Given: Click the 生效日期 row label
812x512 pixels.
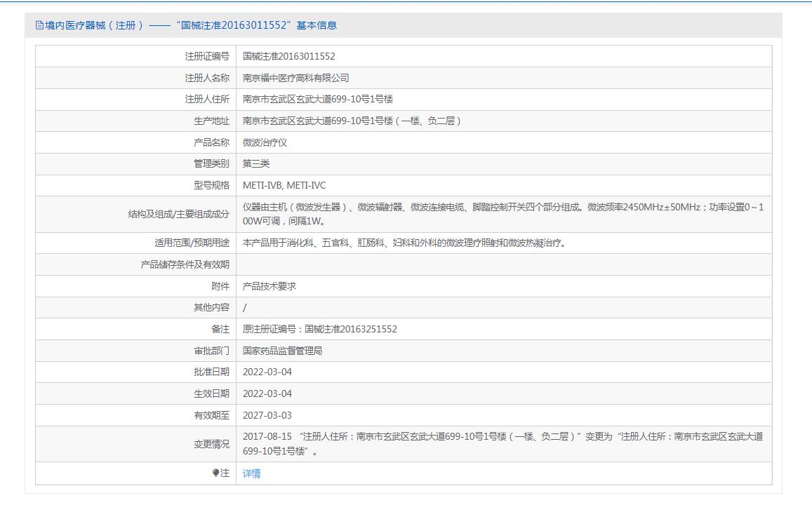Looking at the screenshot, I should 211,393.
